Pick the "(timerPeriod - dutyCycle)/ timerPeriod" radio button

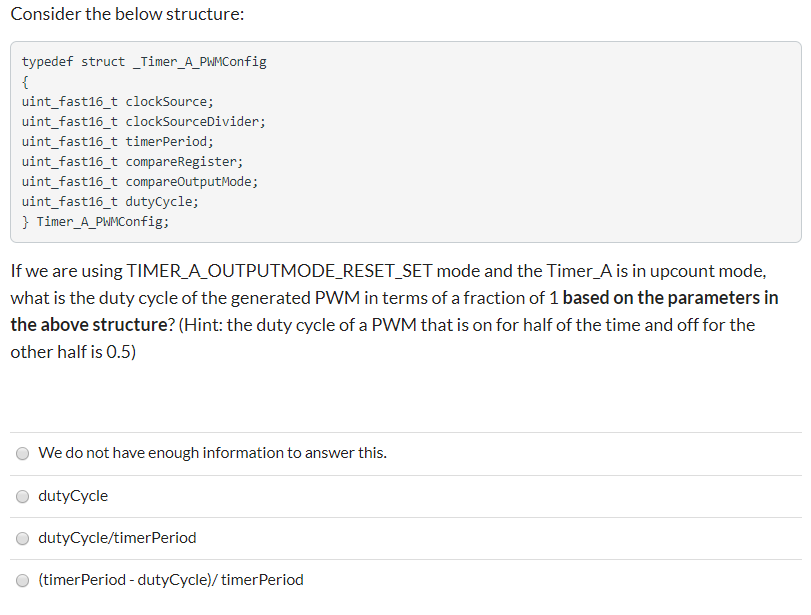point(22,580)
